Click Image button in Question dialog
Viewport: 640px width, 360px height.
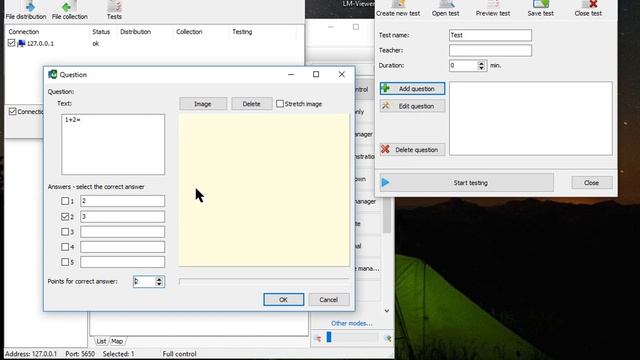(x=203, y=104)
